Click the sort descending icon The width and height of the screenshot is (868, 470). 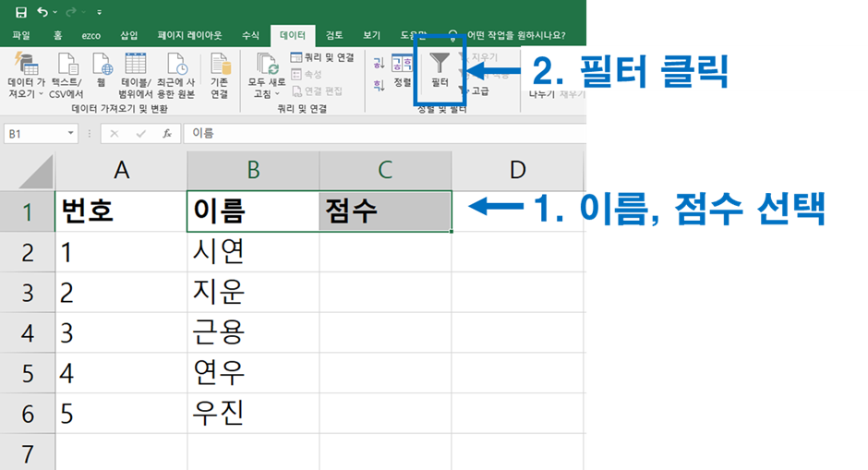click(x=379, y=85)
